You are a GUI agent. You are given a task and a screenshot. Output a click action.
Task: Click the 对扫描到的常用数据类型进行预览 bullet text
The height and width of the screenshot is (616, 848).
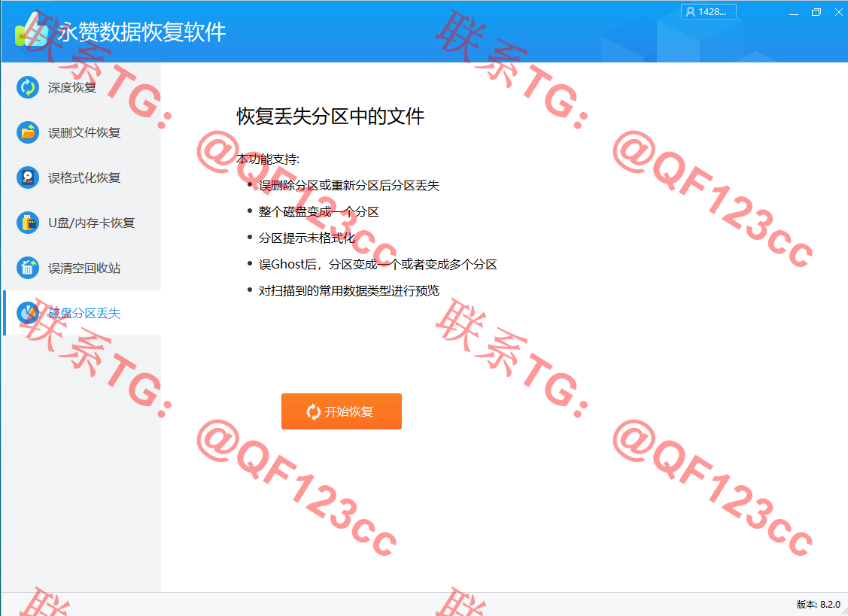[349, 291]
